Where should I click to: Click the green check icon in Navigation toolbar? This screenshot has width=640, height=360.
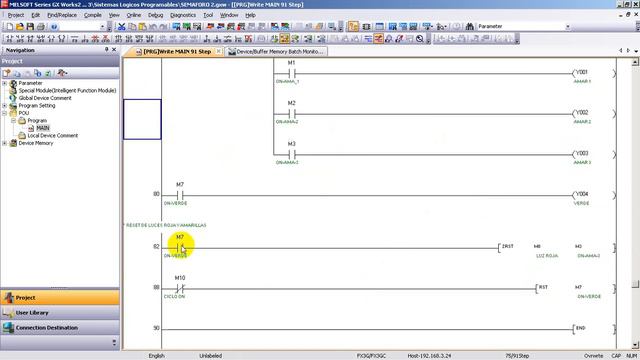(x=48, y=73)
